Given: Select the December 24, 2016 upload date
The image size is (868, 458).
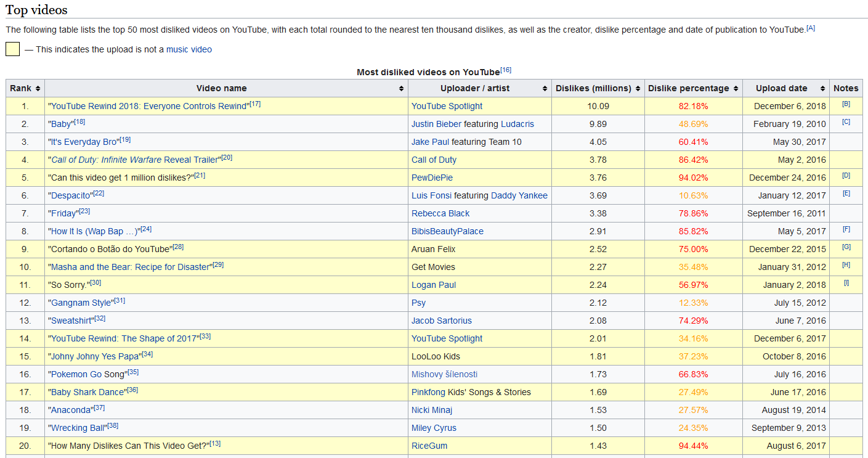Looking at the screenshot, I should click(787, 178).
